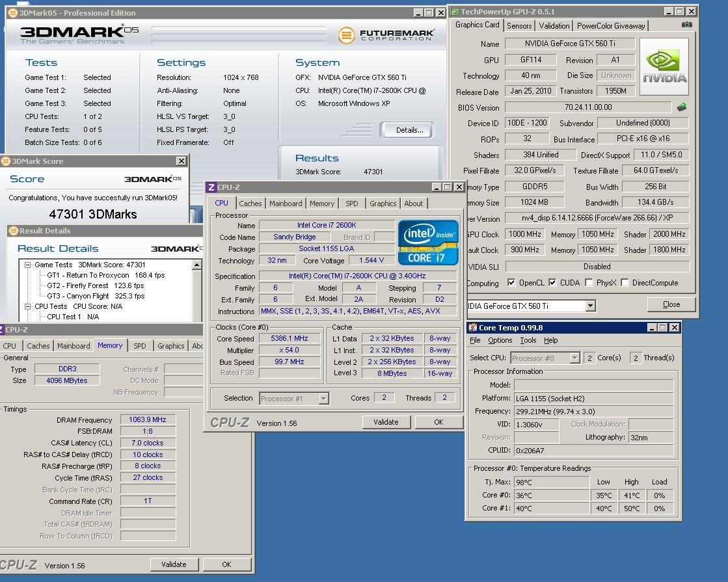
Task: Enable the DirectCompute checkbox
Action: click(625, 283)
